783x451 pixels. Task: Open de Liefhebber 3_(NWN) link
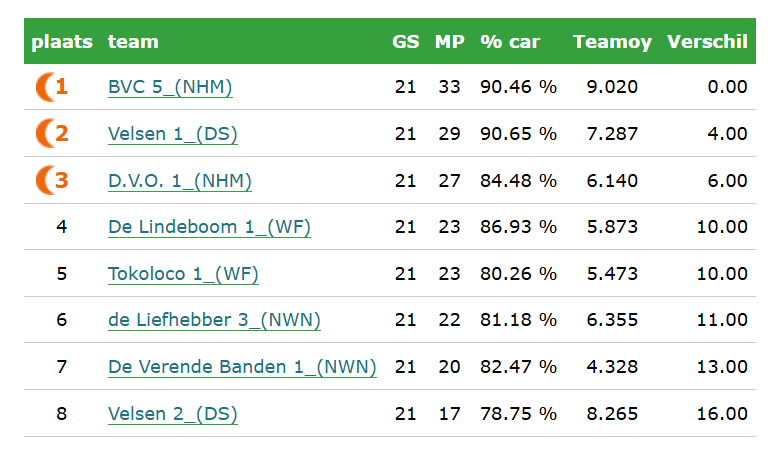coord(214,320)
